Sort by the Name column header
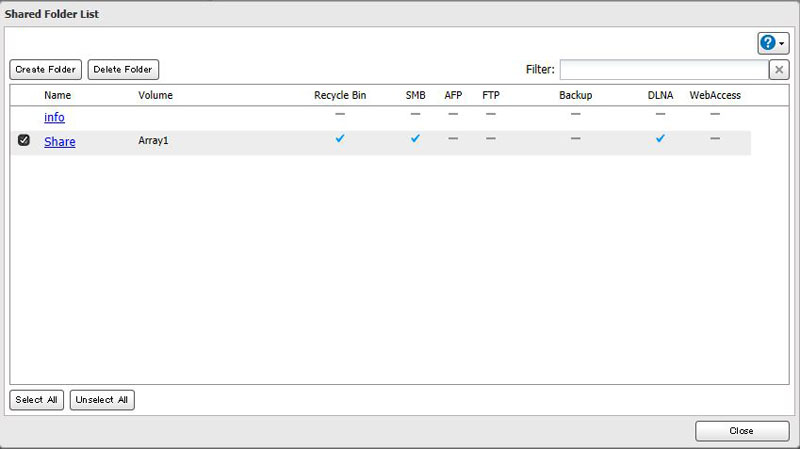 point(58,95)
